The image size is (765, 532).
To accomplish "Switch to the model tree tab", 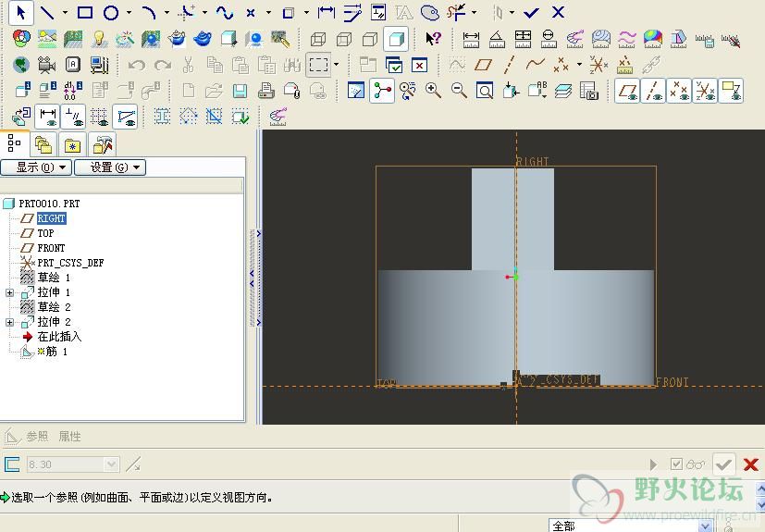I will [14, 143].
